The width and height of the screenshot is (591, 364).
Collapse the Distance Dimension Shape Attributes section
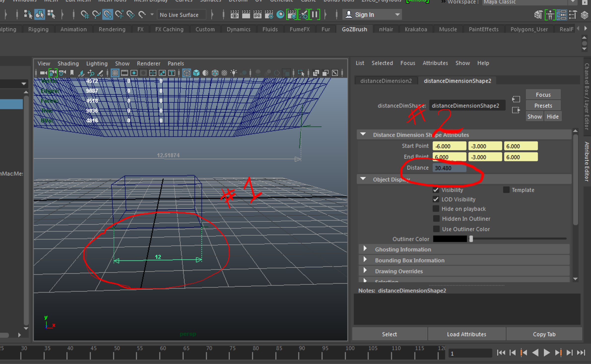click(x=363, y=134)
